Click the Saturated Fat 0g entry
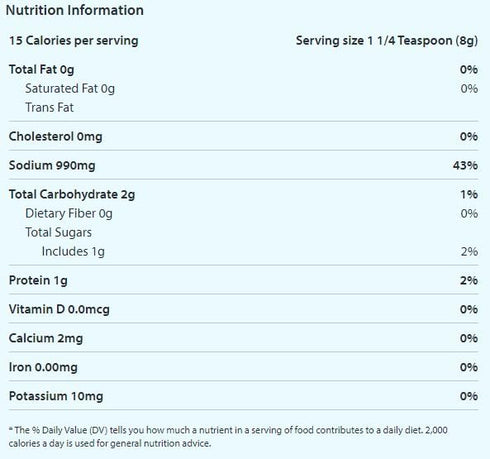This screenshot has height=459, width=490. coord(70,89)
